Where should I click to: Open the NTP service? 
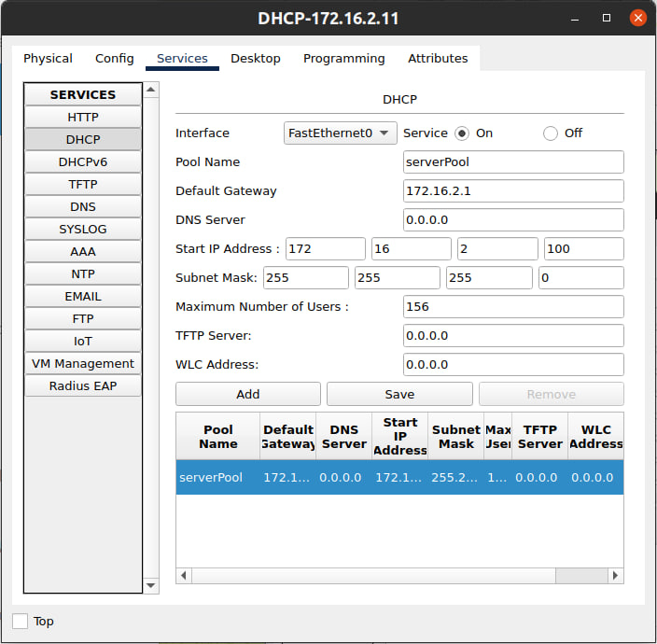click(x=83, y=274)
